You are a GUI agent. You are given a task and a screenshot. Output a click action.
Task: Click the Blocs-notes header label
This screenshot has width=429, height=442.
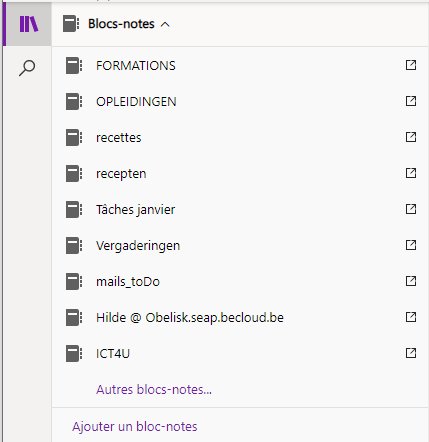[121, 24]
